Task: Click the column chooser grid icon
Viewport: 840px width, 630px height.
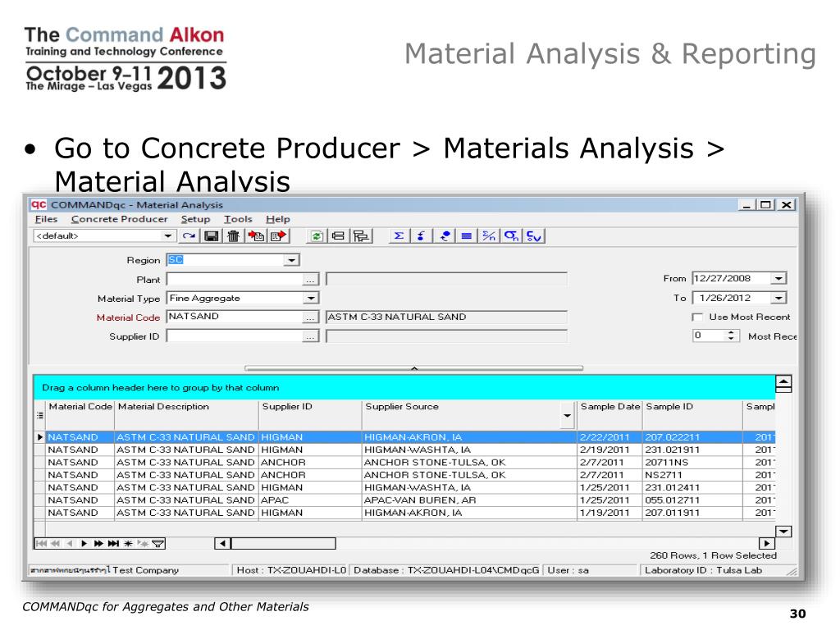Action: [40, 416]
